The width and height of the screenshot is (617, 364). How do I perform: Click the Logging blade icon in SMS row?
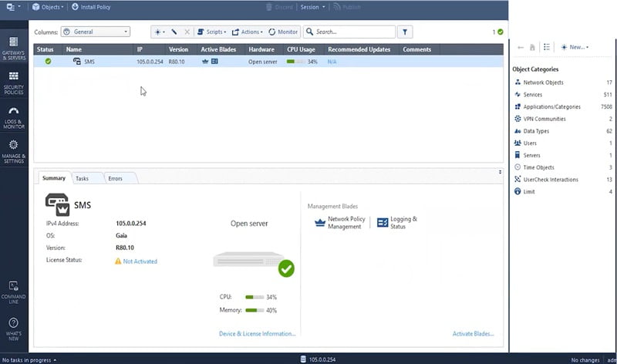214,62
